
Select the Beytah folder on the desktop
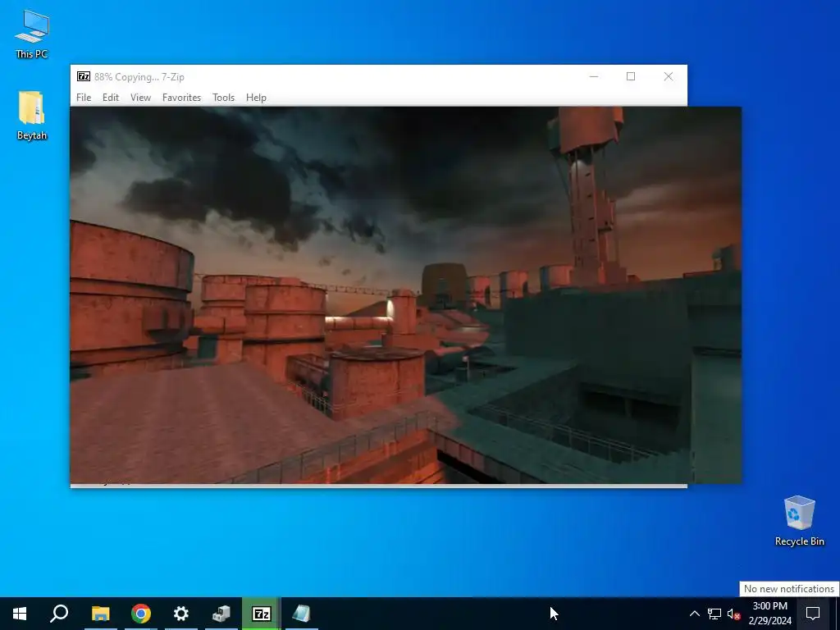pyautogui.click(x=32, y=116)
